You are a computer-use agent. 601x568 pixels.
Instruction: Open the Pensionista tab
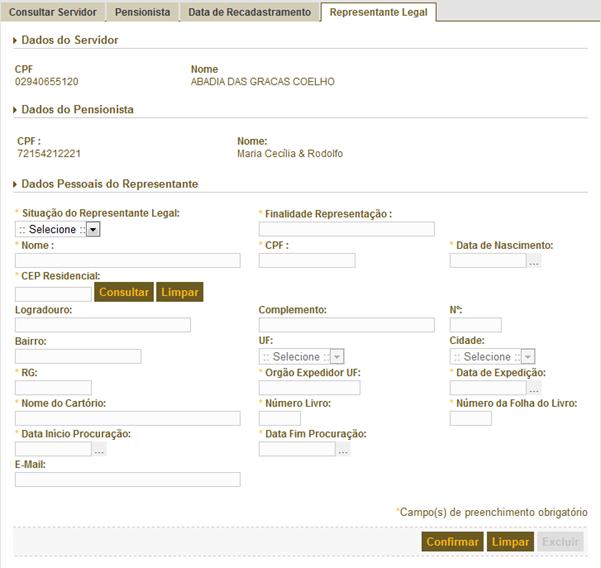point(143,12)
